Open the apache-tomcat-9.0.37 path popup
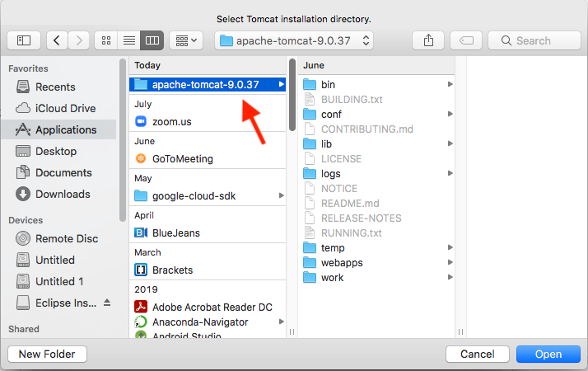The image size is (588, 371). [x=294, y=40]
